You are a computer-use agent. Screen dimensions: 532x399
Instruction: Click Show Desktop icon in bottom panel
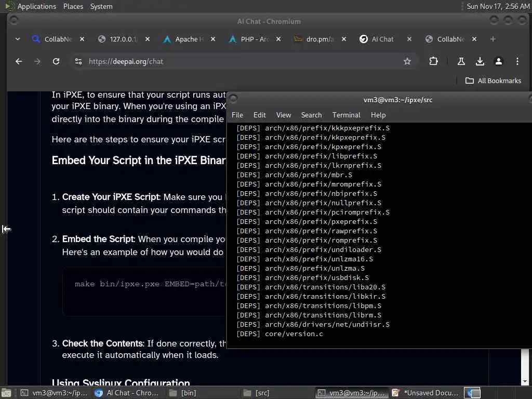(6, 393)
